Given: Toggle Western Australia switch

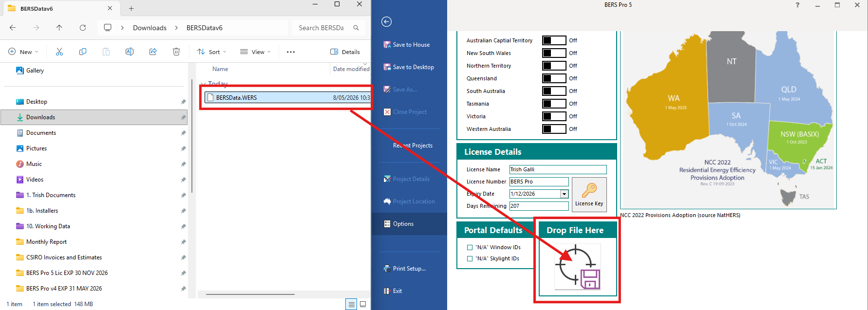Looking at the screenshot, I should tap(554, 129).
